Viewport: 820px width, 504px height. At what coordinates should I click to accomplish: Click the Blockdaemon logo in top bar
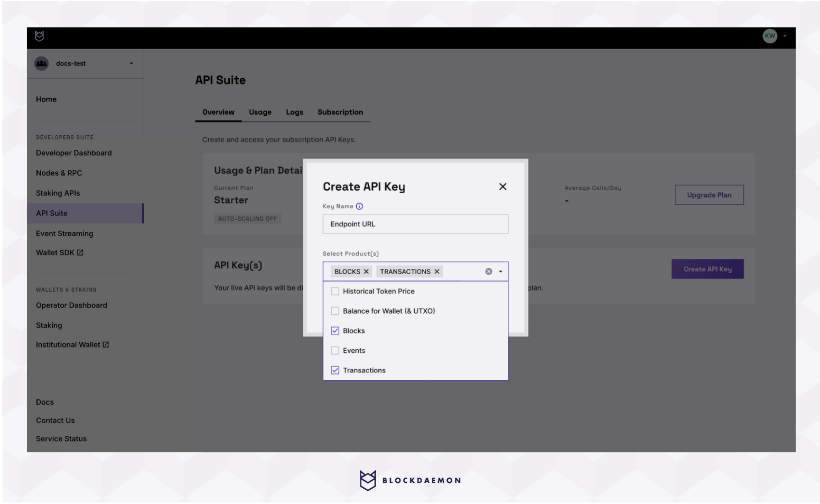click(40, 36)
